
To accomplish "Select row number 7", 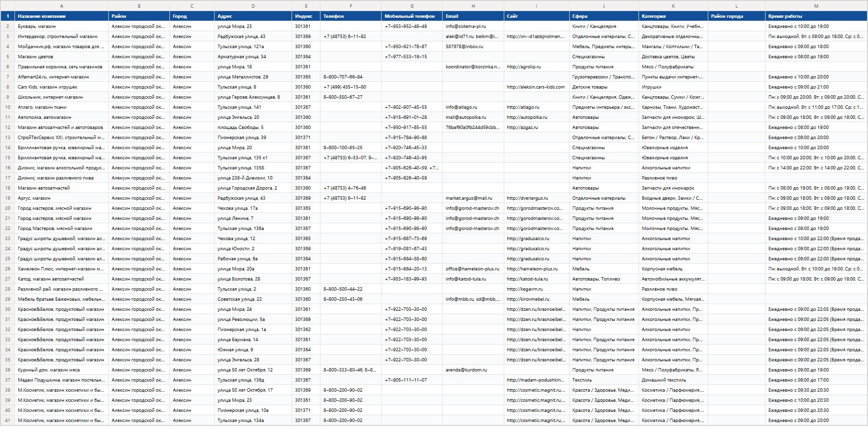I will point(8,77).
